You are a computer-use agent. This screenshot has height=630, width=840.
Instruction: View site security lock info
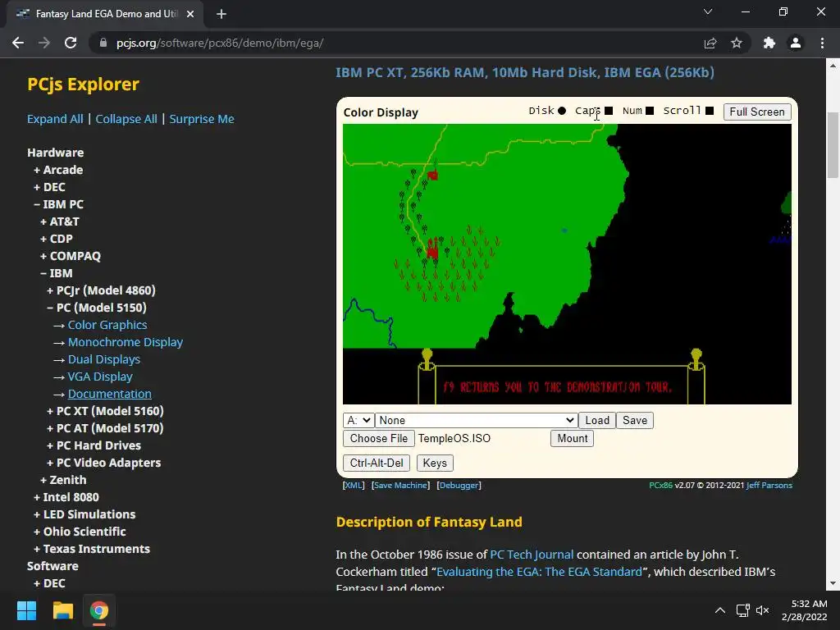coord(103,43)
